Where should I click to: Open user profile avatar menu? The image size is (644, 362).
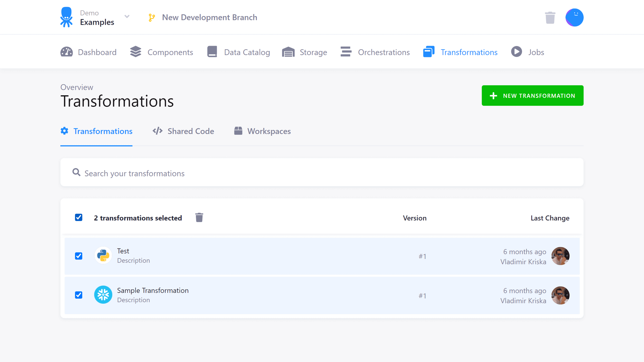coord(574,17)
